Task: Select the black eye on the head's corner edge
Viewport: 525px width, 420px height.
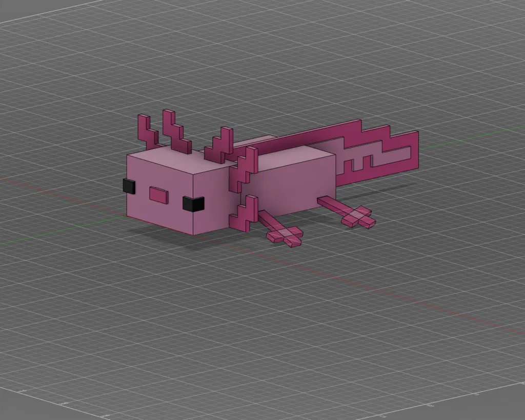Action: point(193,204)
